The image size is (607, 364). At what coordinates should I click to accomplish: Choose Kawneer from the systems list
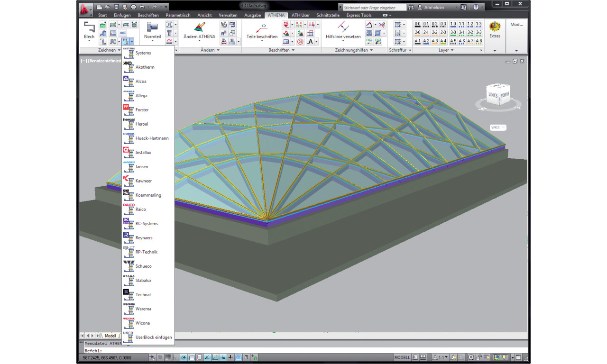tap(148, 181)
